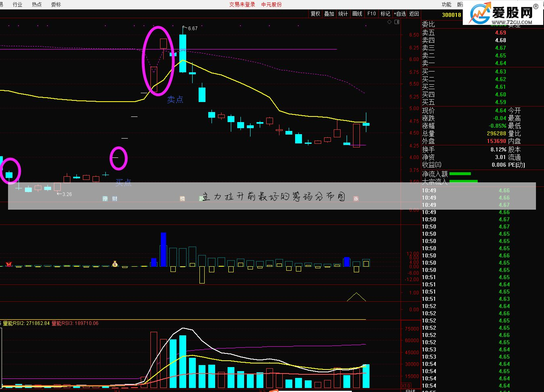Click the 75000 volume axis label
Image resolution: width=544 pixels, height=392 pixels.
click(412, 329)
